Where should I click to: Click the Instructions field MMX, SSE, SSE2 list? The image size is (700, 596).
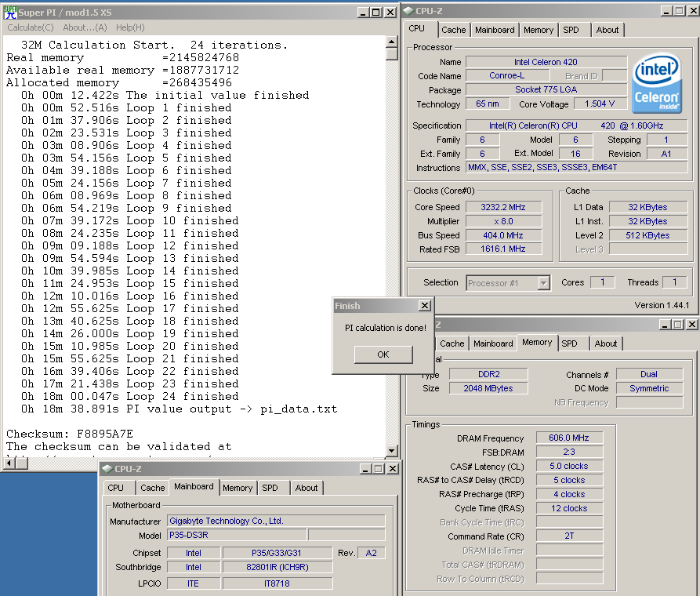[576, 167]
